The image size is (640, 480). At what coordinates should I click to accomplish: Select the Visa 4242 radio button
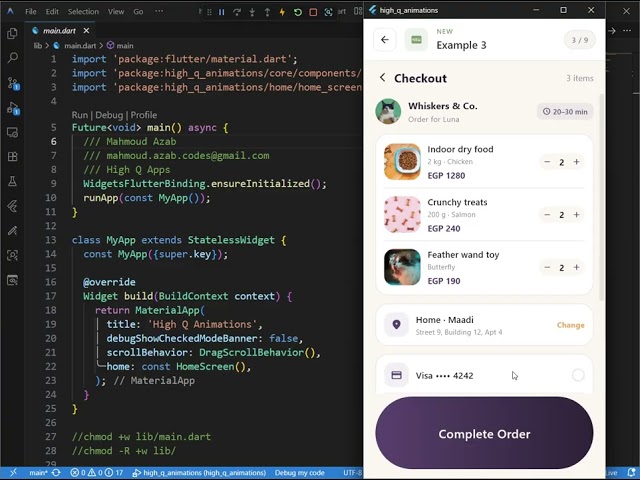(578, 375)
